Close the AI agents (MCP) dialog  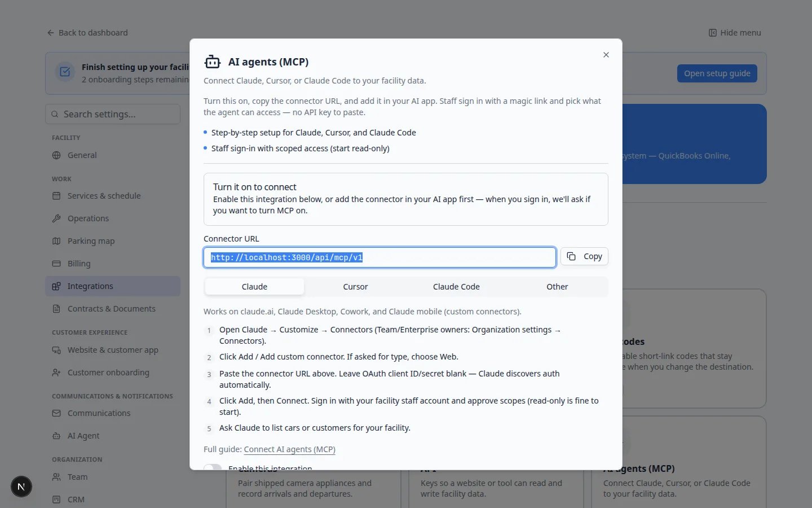coord(606,55)
